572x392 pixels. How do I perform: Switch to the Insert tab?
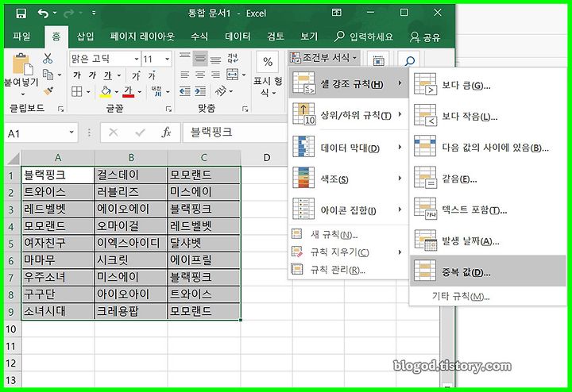click(85, 37)
